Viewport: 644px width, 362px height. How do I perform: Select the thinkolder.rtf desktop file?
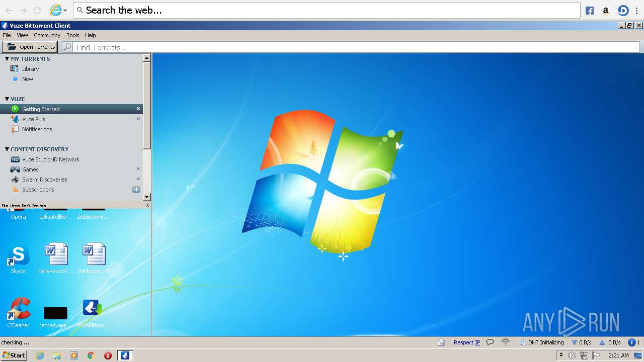pyautogui.click(x=93, y=258)
